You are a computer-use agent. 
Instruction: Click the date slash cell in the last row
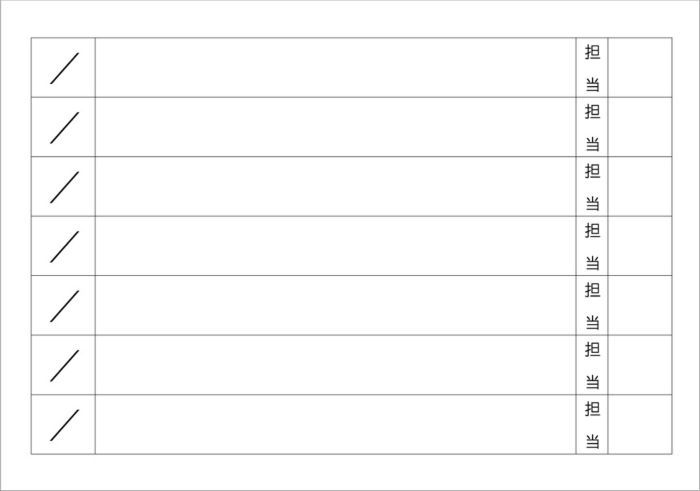point(63,424)
